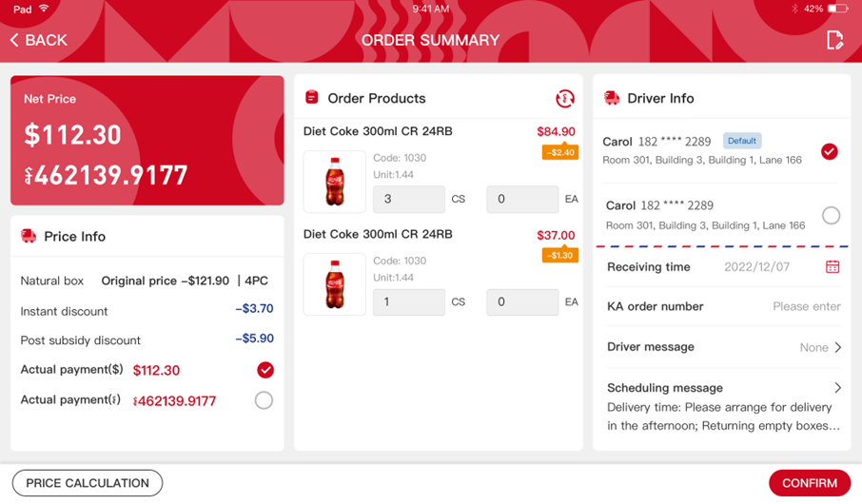Edit EA quantity for $84.90 Diet Coke
The height and width of the screenshot is (504, 862).
click(522, 199)
